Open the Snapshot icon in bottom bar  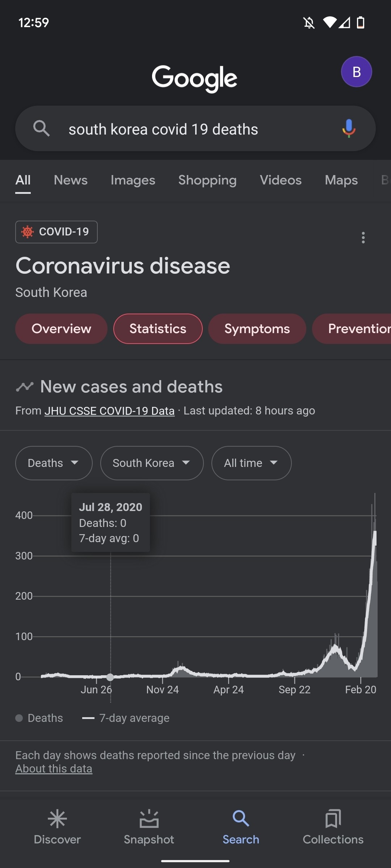149,819
